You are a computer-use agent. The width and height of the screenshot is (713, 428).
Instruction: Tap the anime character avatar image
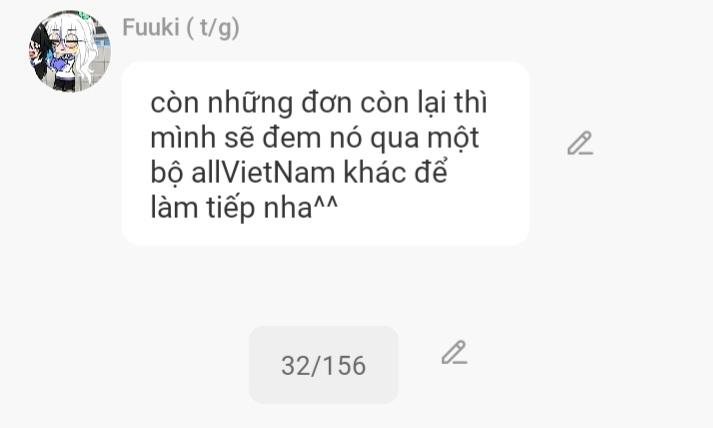[x=70, y=51]
